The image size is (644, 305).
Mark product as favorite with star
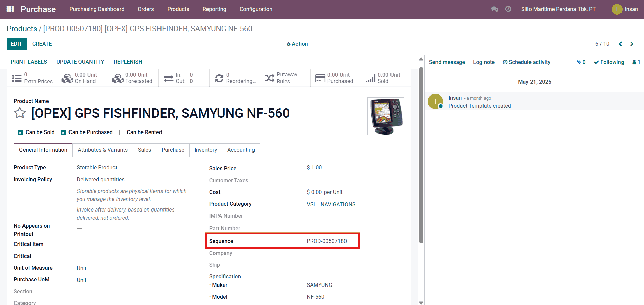click(20, 113)
